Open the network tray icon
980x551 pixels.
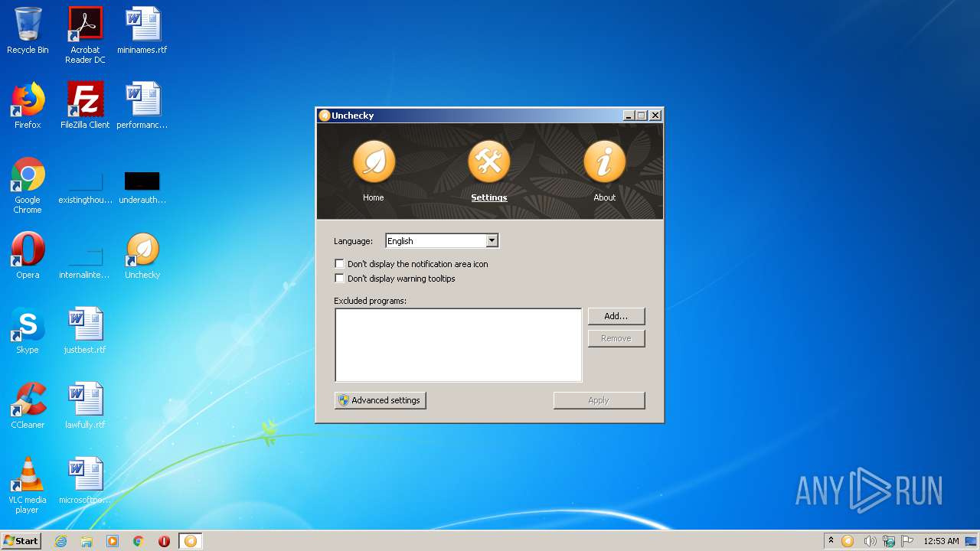point(889,541)
